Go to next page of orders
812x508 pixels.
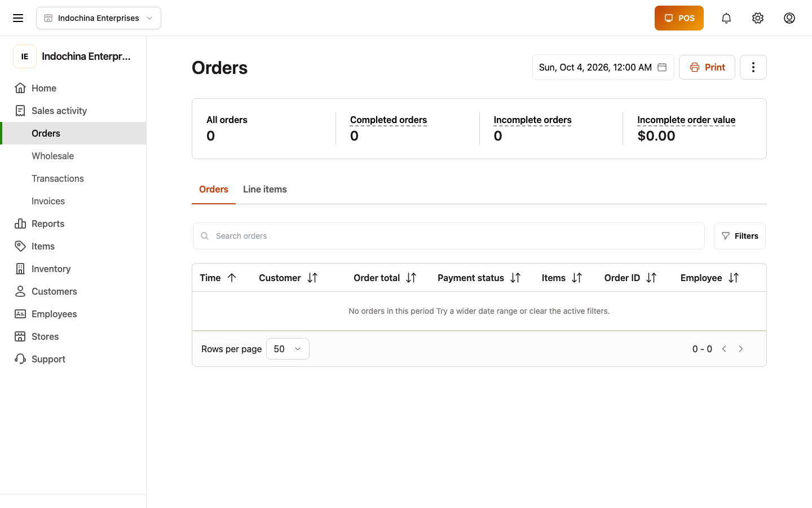pyautogui.click(x=741, y=349)
